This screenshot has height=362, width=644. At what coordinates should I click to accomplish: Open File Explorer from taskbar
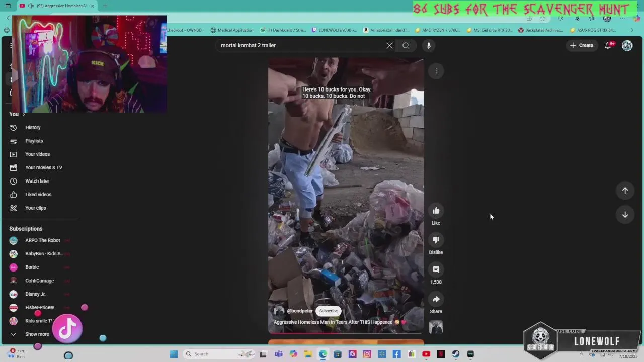pos(308,354)
